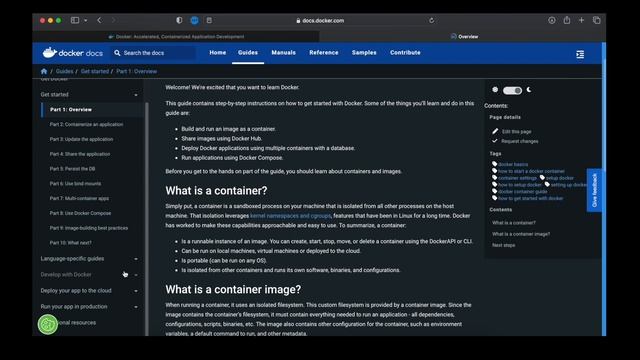Click the Docker docs whale logo
640x360 pixels.
[72, 53]
